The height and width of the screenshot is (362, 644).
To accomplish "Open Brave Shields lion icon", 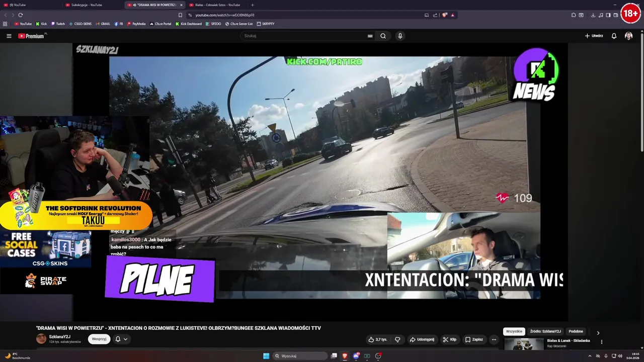I will 445,15.
